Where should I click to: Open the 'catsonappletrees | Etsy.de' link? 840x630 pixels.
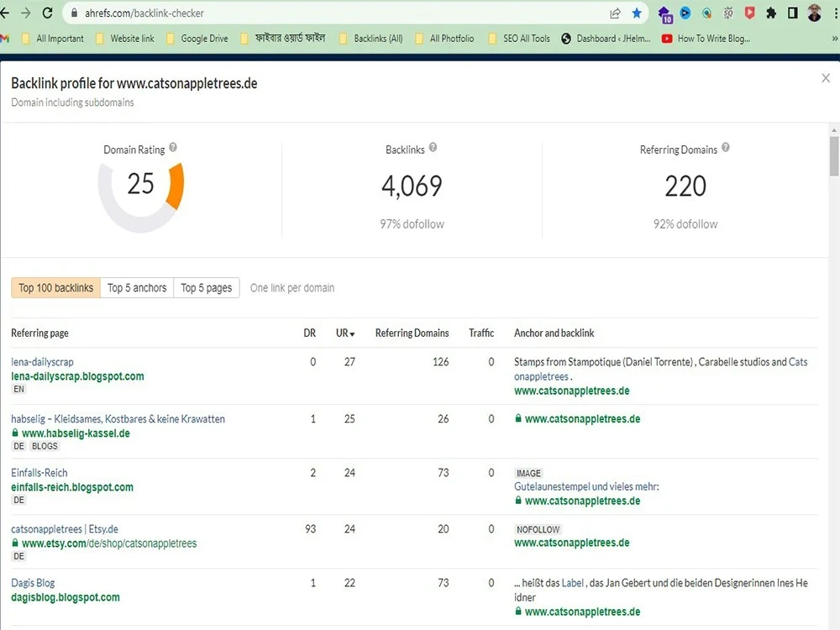tap(65, 529)
